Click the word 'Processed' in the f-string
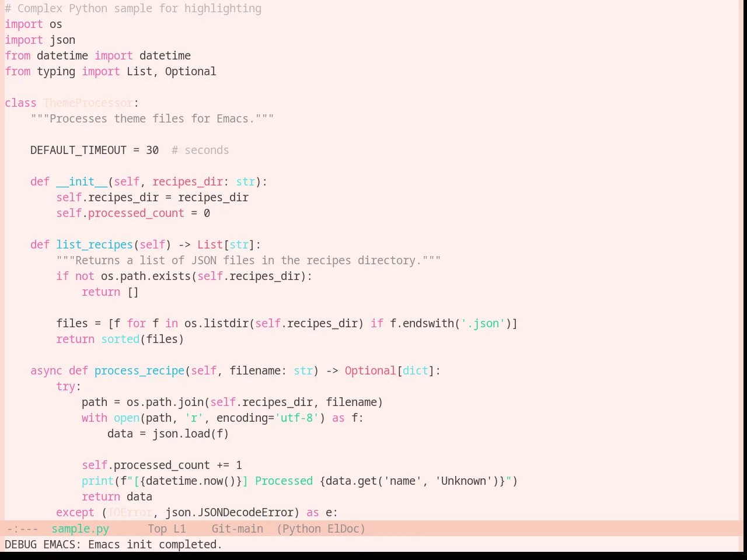The image size is (747, 560). (x=284, y=481)
